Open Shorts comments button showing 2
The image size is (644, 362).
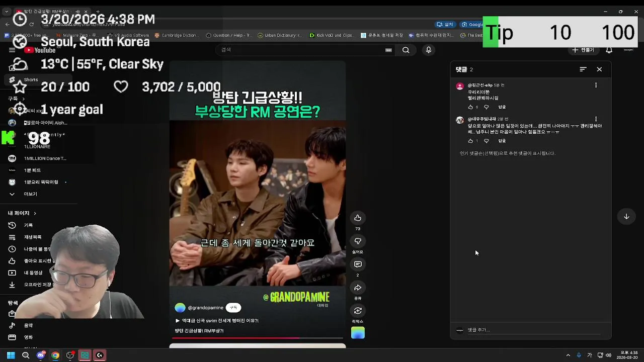click(x=358, y=264)
